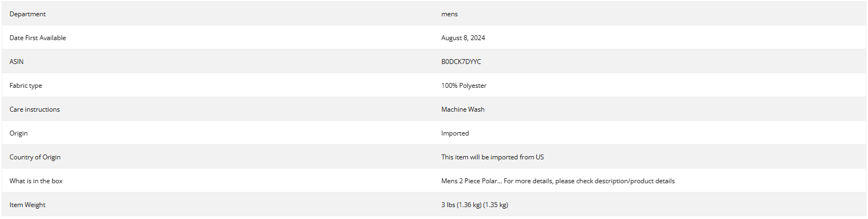This screenshot has width=868, height=219.
Task: Click the Fabric type label
Action: pyautogui.click(x=26, y=86)
